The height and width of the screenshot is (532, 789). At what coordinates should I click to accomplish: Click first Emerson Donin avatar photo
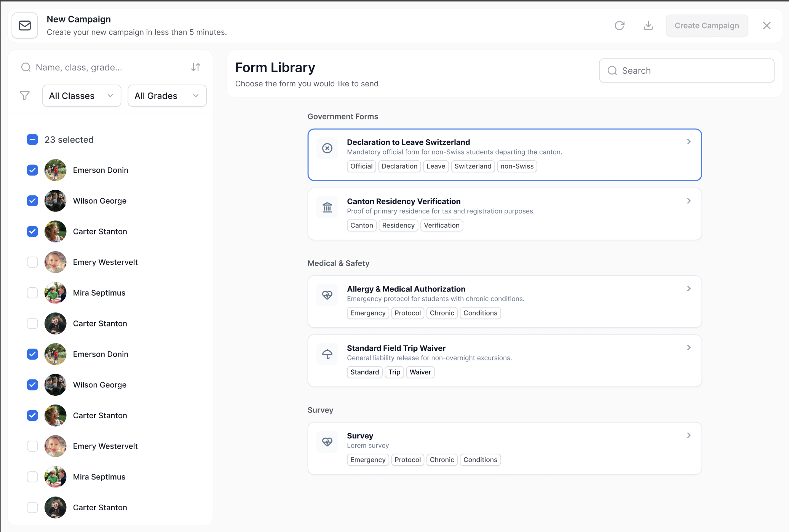[x=55, y=170]
